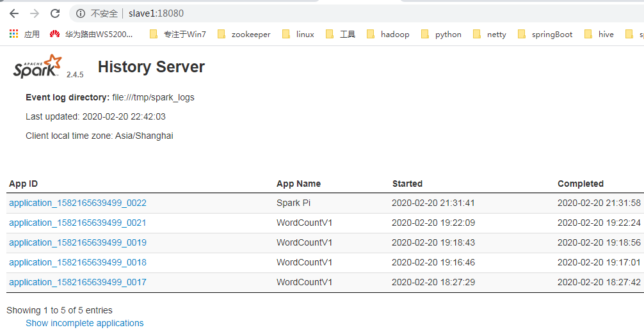Click completed time 2020-02-20 19:17:01
This screenshot has width=644, height=330.
coord(599,262)
